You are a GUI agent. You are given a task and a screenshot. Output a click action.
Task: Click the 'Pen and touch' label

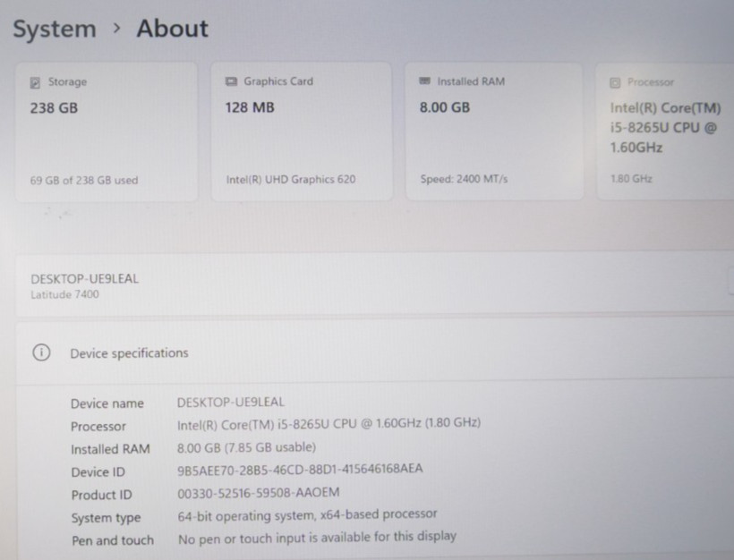pyautogui.click(x=113, y=540)
